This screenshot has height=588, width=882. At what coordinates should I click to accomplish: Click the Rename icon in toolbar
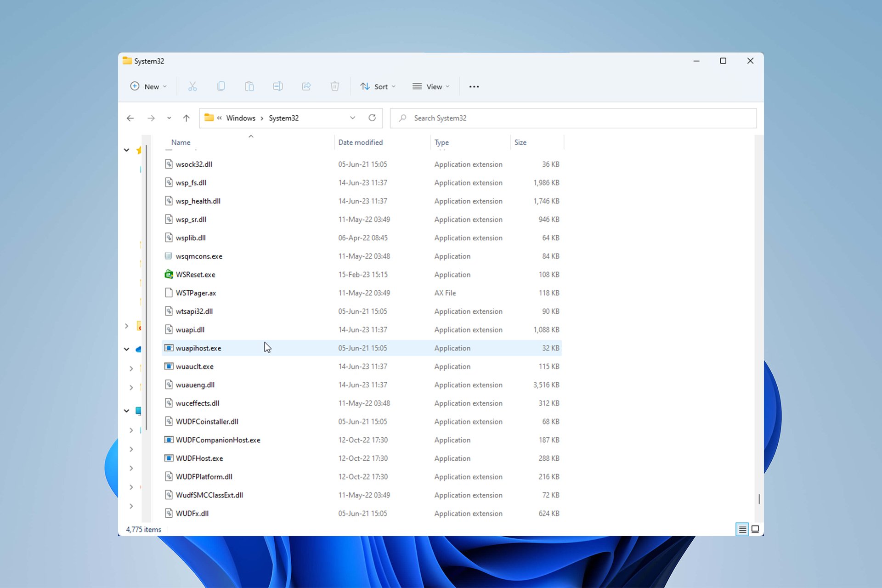point(278,86)
